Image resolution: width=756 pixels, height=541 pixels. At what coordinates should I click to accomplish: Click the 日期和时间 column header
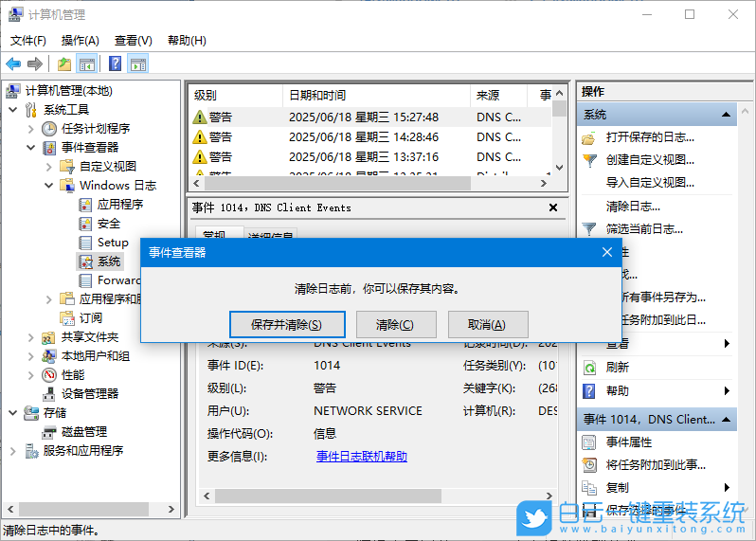click(x=376, y=96)
